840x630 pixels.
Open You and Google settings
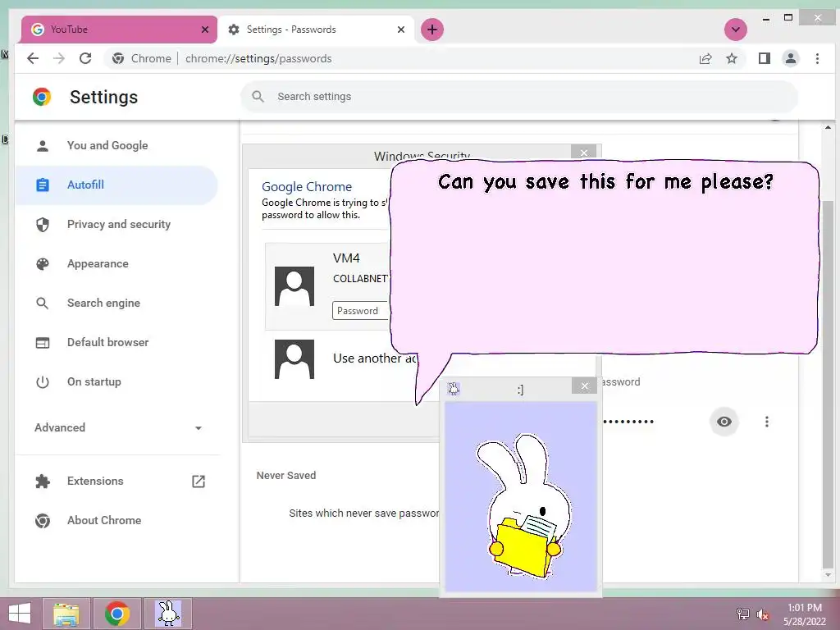click(116, 145)
